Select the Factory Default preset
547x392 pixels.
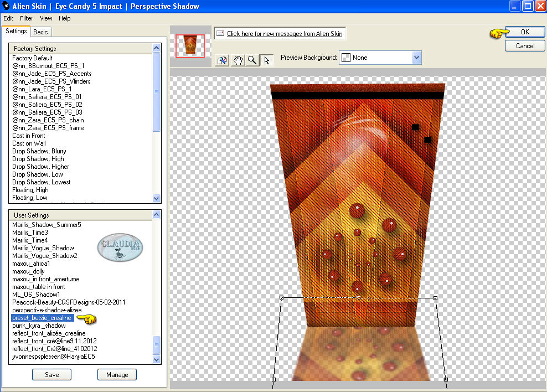pyautogui.click(x=32, y=58)
